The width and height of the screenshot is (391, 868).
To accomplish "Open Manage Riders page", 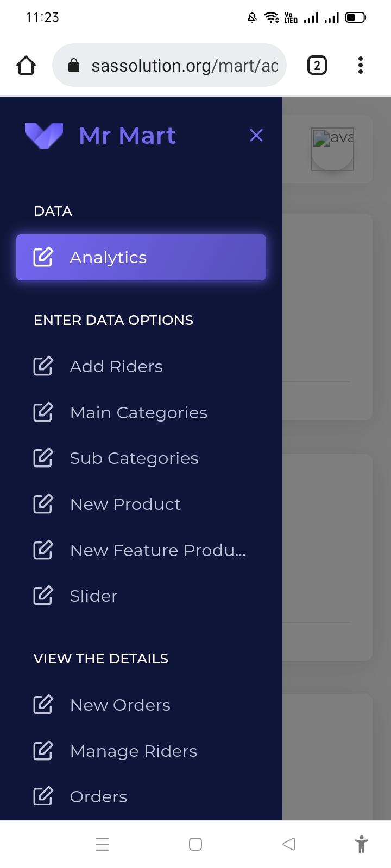I will coord(134,751).
